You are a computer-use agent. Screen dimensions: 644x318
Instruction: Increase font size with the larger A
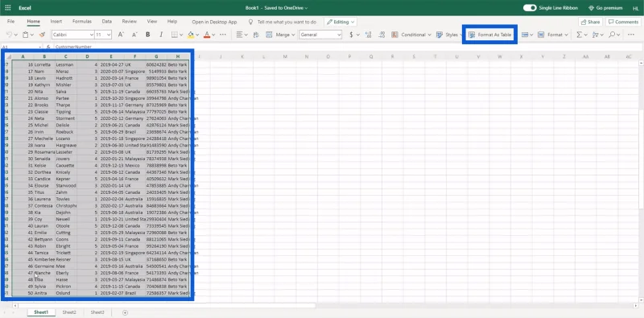[122, 35]
